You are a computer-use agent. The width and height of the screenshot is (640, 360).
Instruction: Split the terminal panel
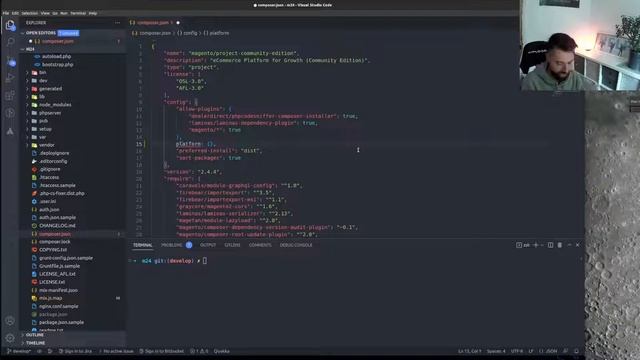pos(551,245)
